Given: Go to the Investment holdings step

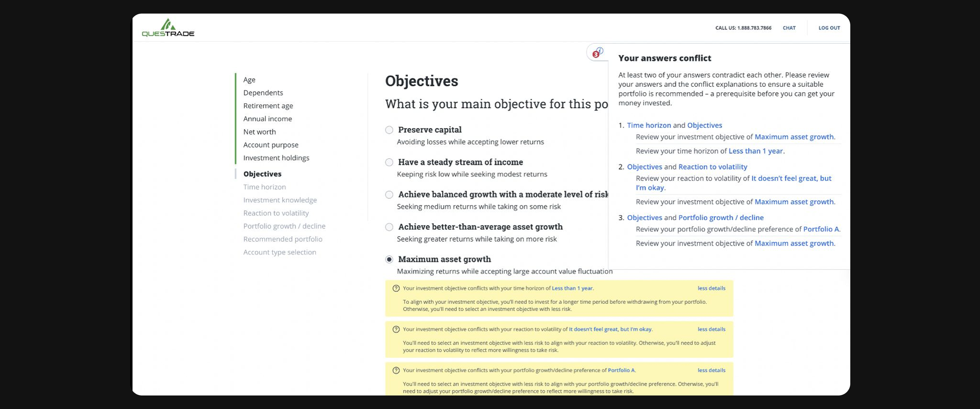Looking at the screenshot, I should coord(276,158).
